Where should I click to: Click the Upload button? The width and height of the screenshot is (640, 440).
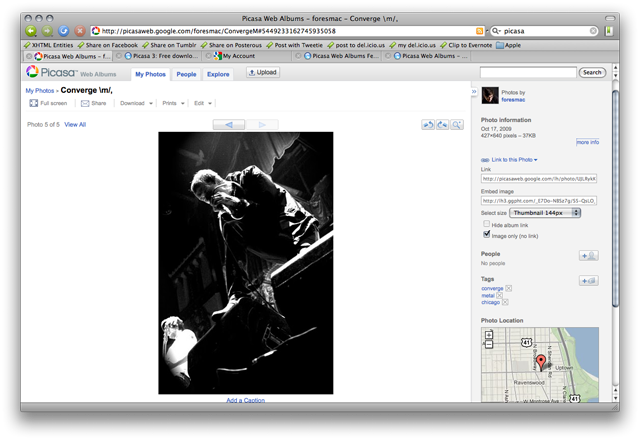tap(263, 72)
